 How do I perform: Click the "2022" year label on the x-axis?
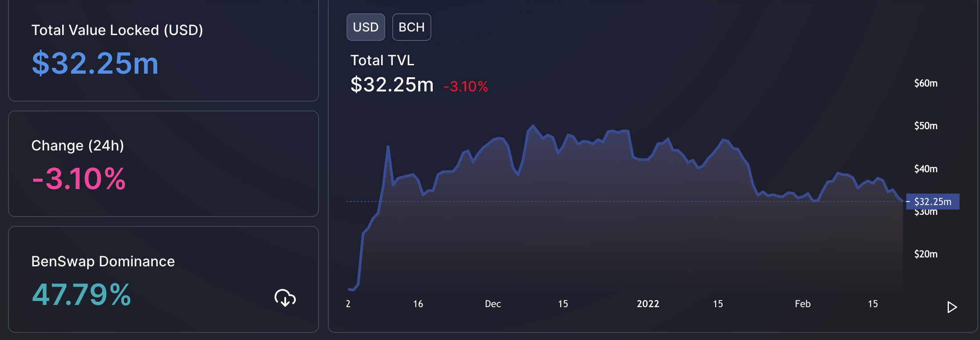point(648,304)
